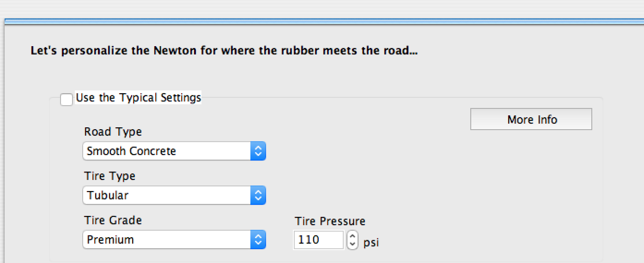644x263 pixels.
Task: Increase tire pressure with the stepper up arrow
Action: click(352, 236)
